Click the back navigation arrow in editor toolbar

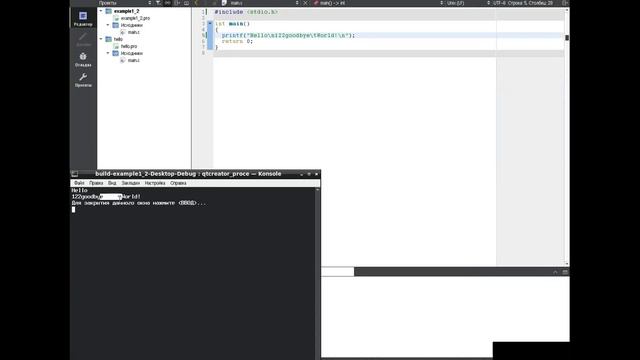(x=196, y=3)
